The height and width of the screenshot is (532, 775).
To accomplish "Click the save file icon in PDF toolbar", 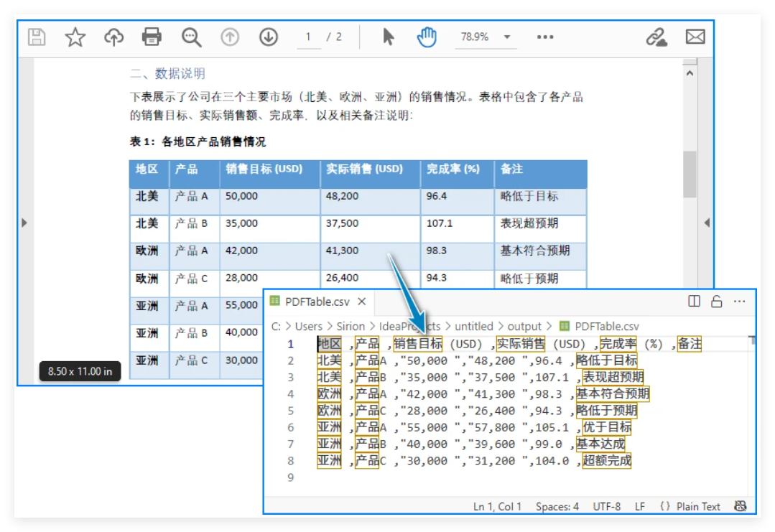I will [x=37, y=37].
